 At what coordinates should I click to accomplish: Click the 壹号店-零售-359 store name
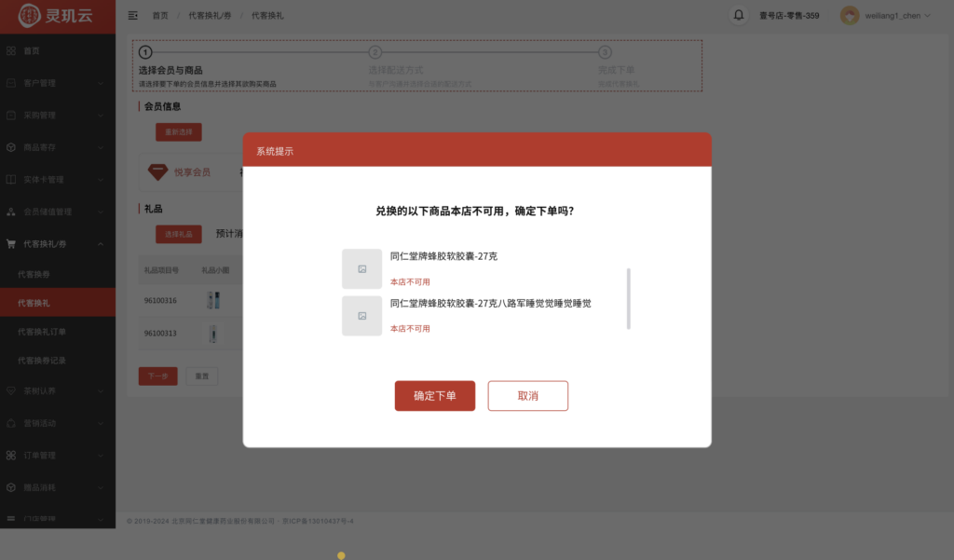click(789, 16)
